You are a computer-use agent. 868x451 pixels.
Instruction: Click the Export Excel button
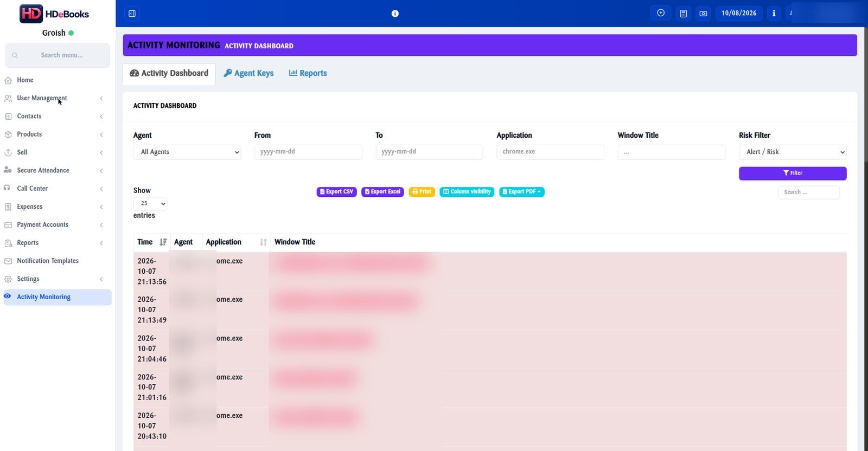(382, 192)
